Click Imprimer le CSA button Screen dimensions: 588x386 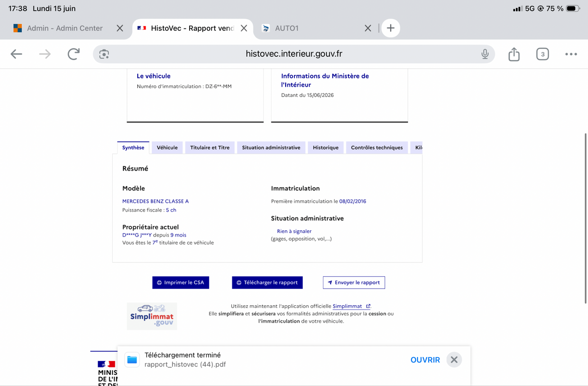click(181, 283)
